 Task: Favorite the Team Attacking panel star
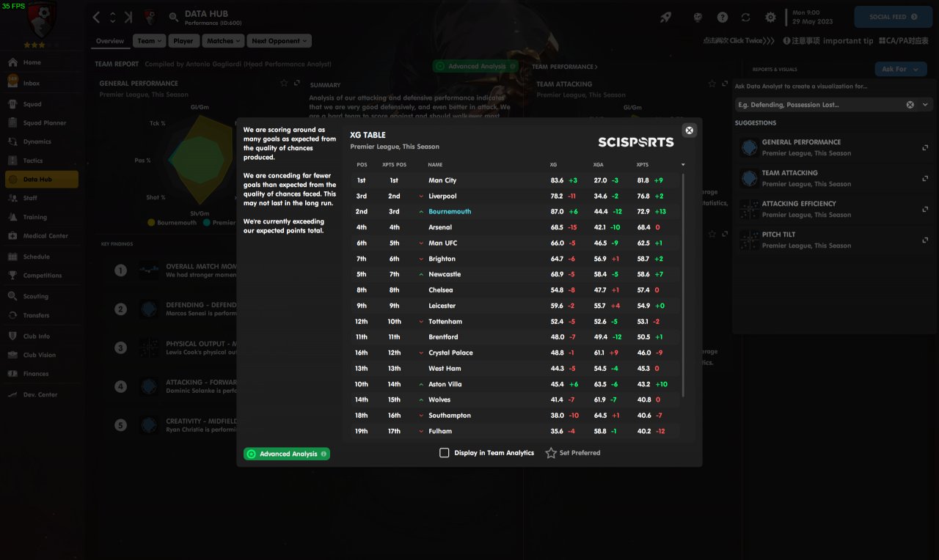712,84
